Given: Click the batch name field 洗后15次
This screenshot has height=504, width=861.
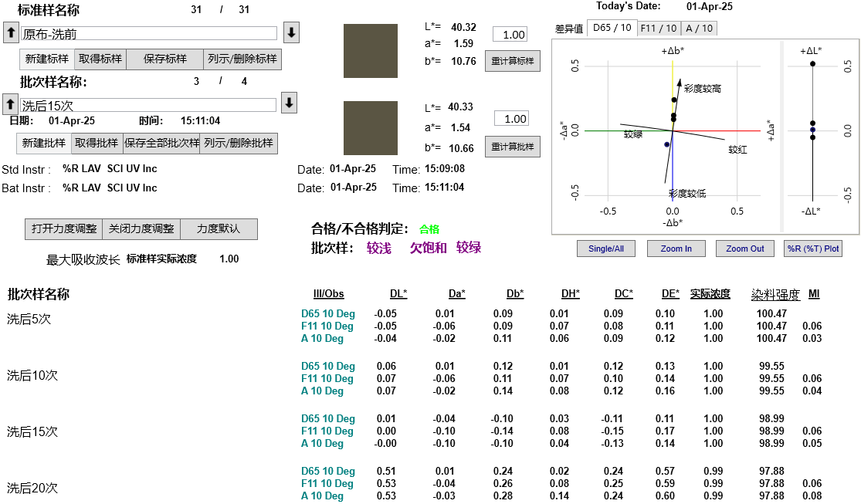Looking at the screenshot, I should point(148,105).
